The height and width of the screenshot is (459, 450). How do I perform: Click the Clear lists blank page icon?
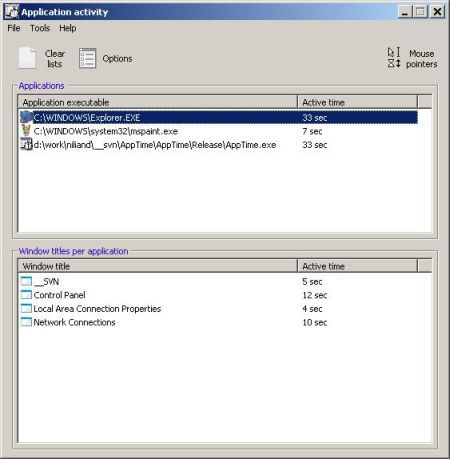pos(27,58)
